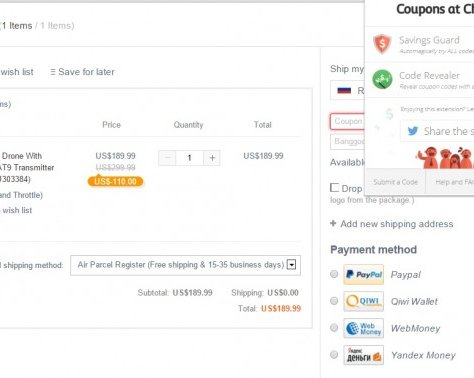Click the Banggood points input field
The image size is (474, 378).
(347, 142)
